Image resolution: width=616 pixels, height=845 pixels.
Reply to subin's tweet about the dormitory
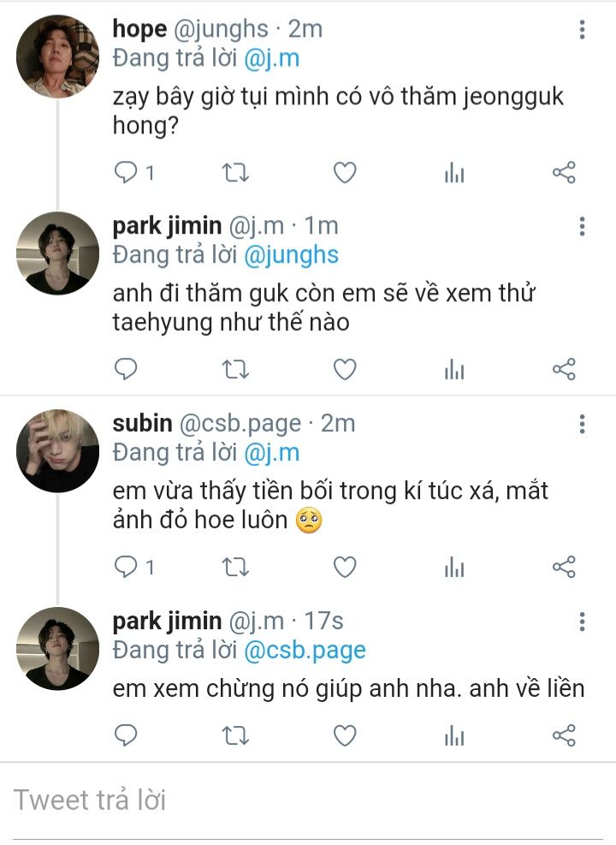(127, 566)
